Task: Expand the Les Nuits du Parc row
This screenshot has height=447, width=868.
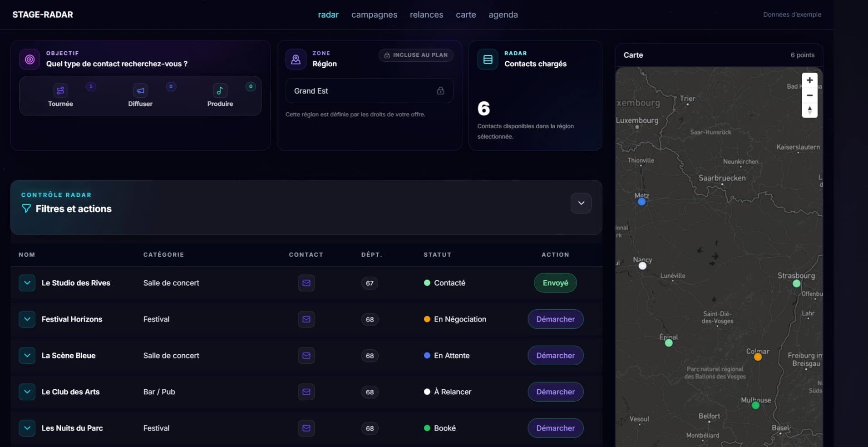Action: tap(27, 428)
